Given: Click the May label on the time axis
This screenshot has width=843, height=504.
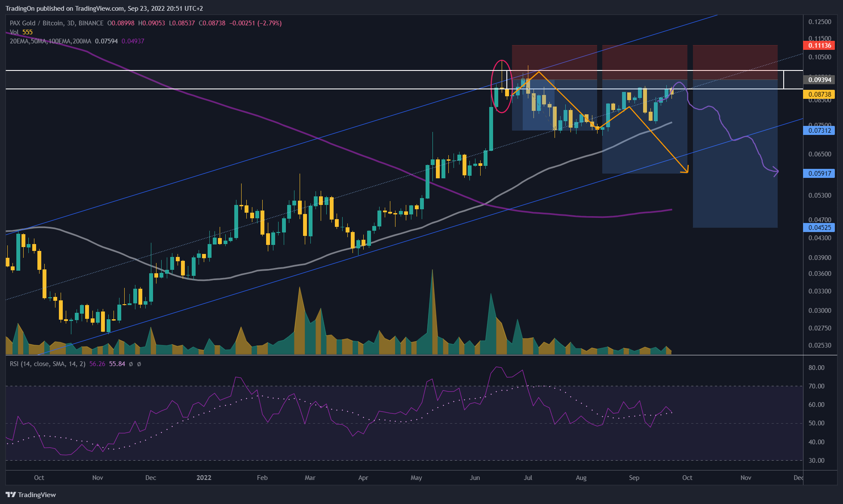Looking at the screenshot, I should pyautogui.click(x=417, y=477).
